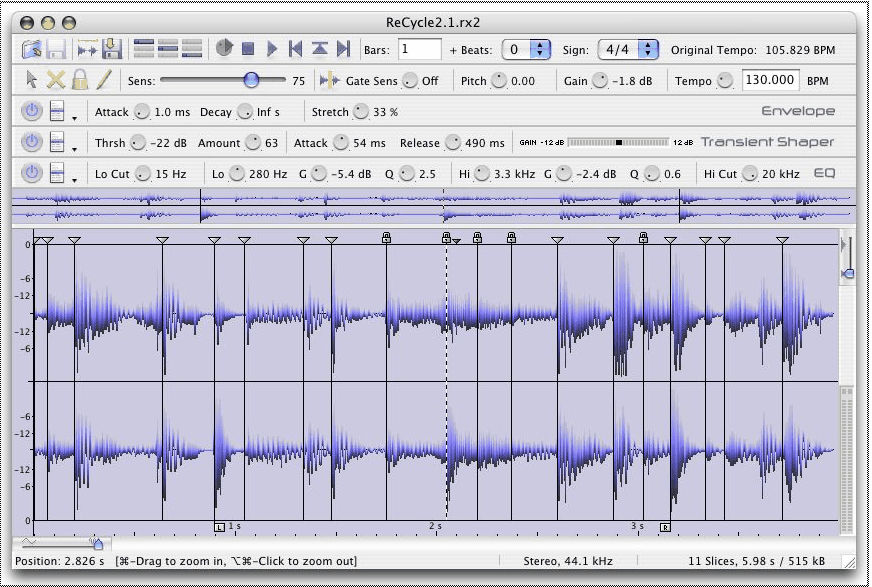Click the Lo frequency knob at 280 Hz
Screen dimensions: 872x587
(x=237, y=174)
